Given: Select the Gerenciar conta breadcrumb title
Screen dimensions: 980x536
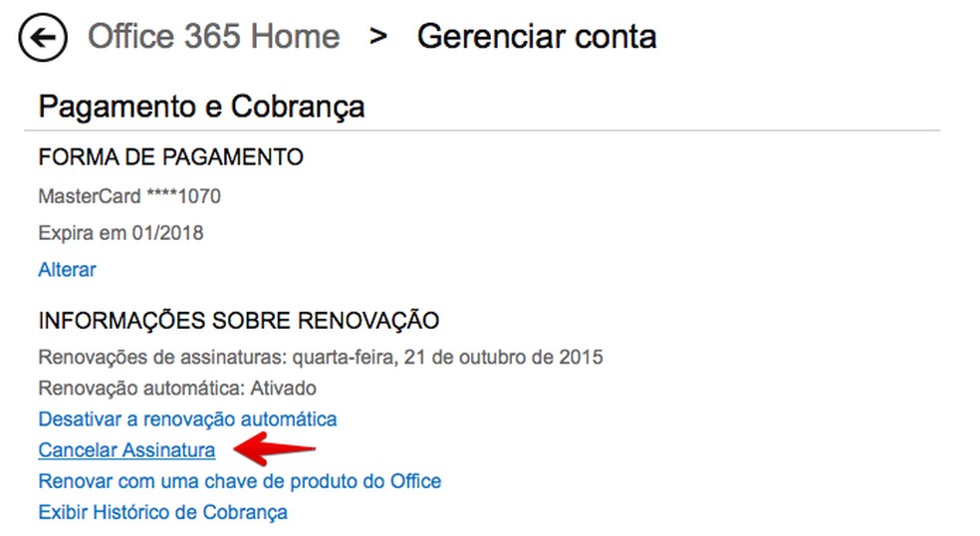Looking at the screenshot, I should 536,37.
